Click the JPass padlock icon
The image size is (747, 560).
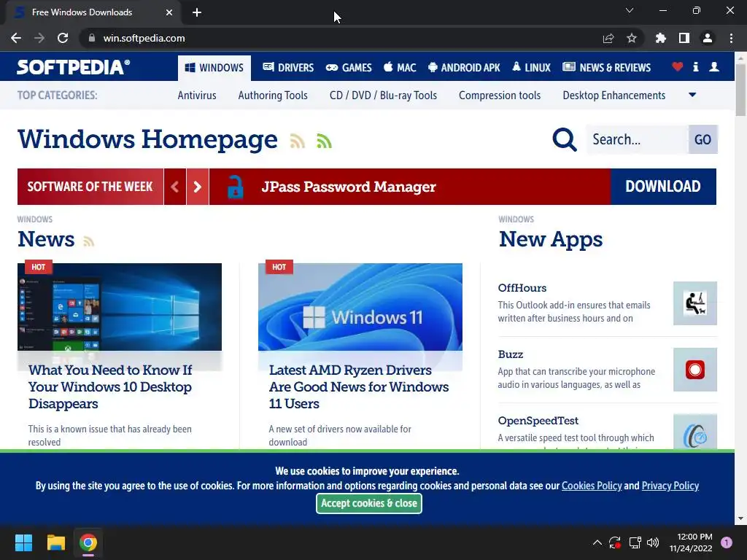tap(236, 187)
